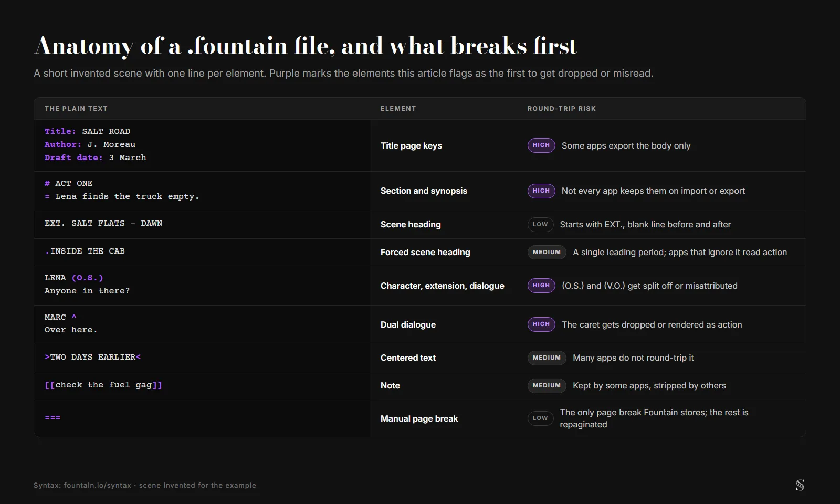Image resolution: width=840 pixels, height=504 pixels.
Task: Click the subtitle starting 'A short invented scene'
Action: (x=343, y=73)
